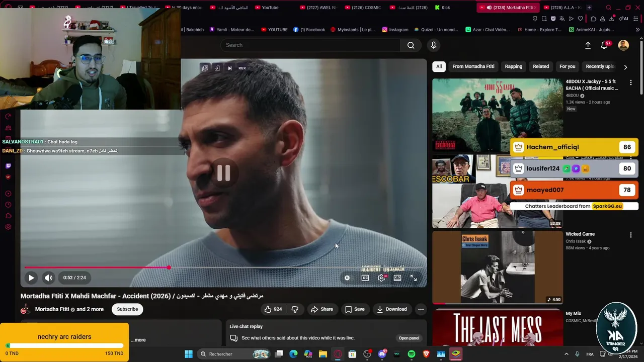Select the All filter chip

coord(439,66)
